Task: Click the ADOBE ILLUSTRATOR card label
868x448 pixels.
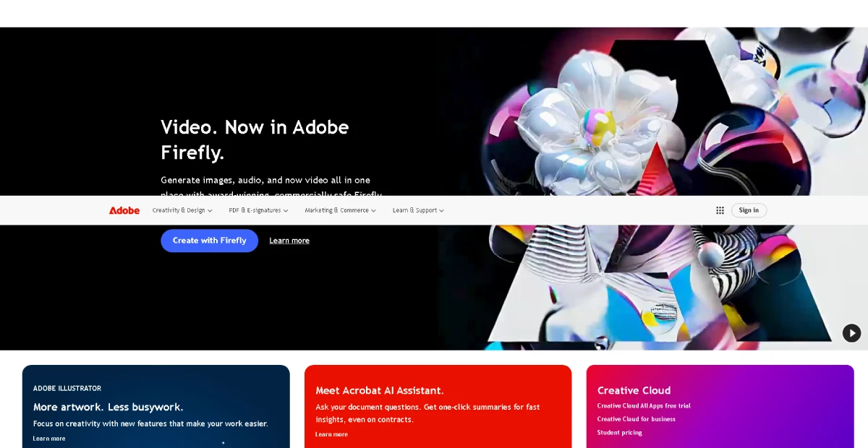Action: click(x=67, y=388)
